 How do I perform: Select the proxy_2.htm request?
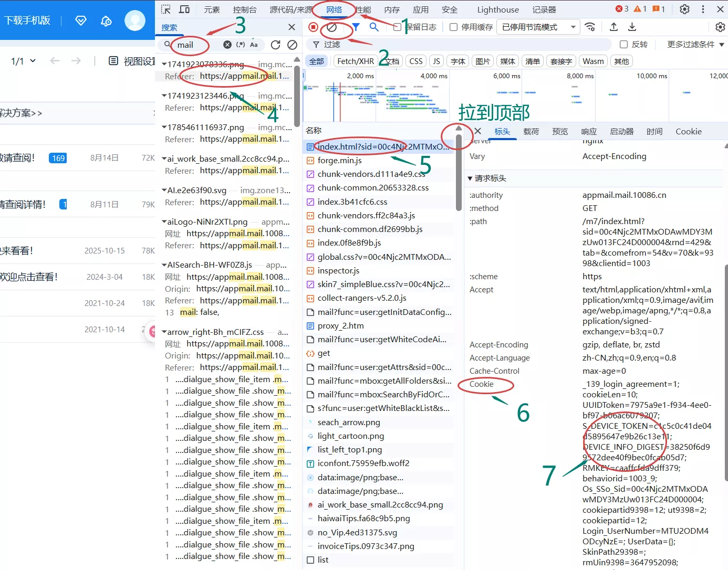pos(378,325)
